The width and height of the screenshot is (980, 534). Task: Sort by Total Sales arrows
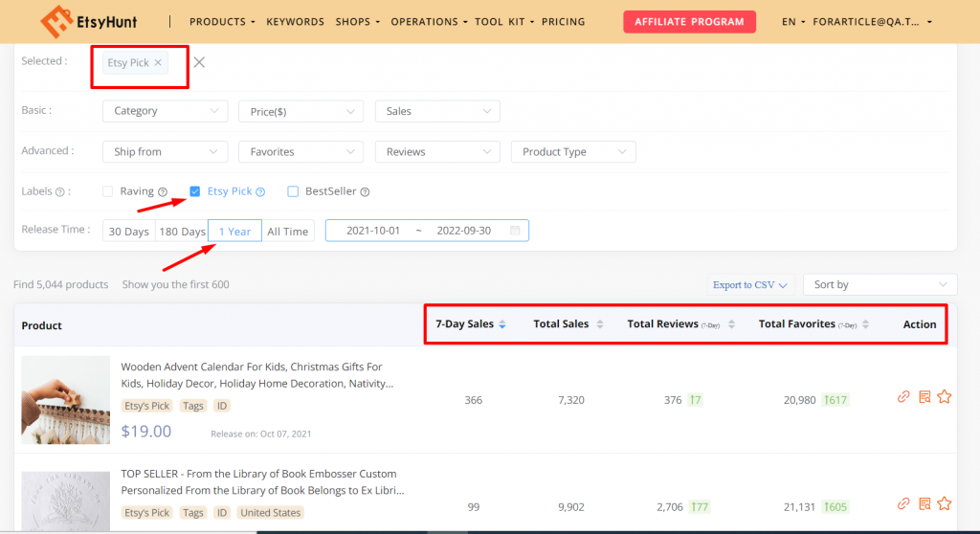click(x=600, y=323)
